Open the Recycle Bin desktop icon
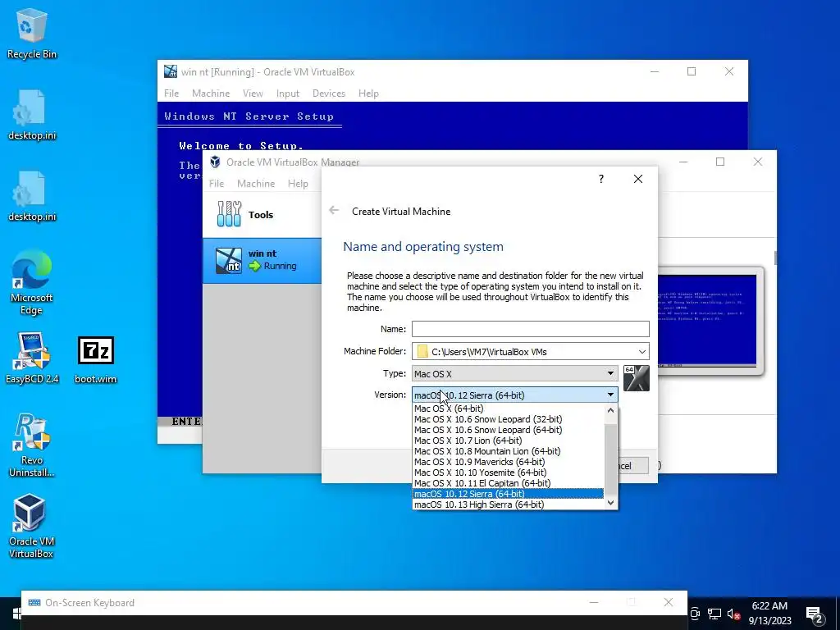Screen dimensions: 840x630 click(x=31, y=33)
